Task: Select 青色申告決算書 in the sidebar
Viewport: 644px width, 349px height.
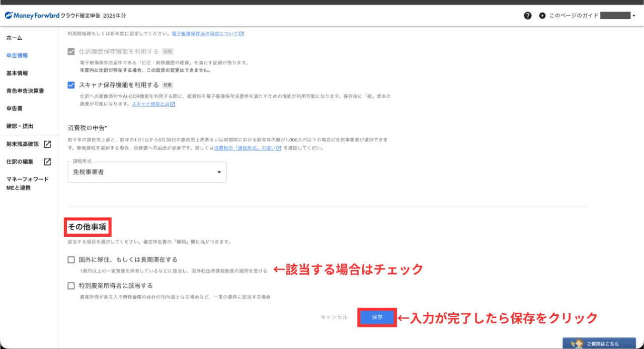Action: click(25, 91)
